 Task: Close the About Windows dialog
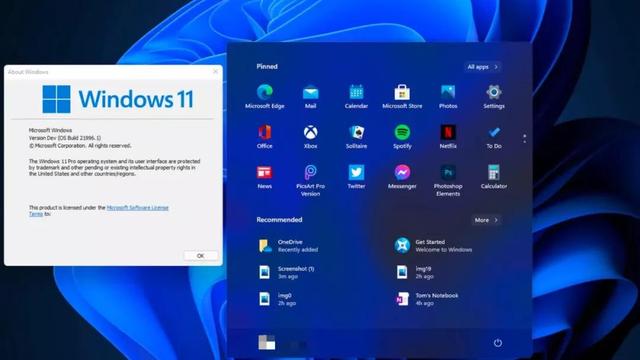click(x=216, y=71)
